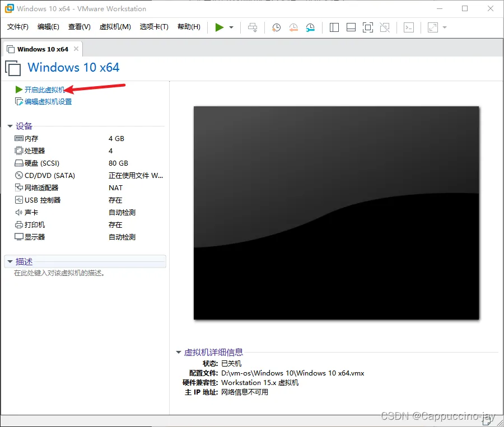Click the 网络信息不可用 IP address value
Image resolution: width=504 pixels, height=427 pixels.
245,392
